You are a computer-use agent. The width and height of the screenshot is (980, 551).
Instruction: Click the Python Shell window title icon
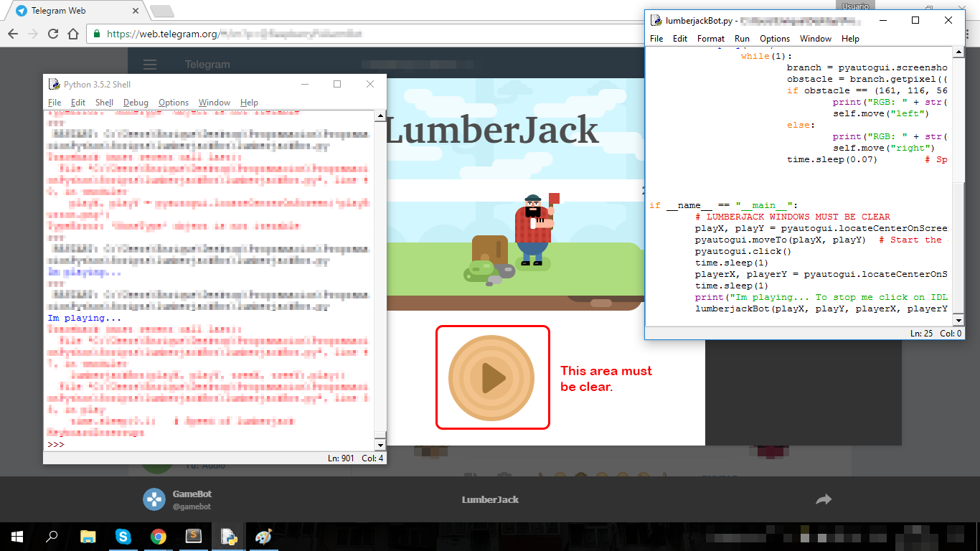pos(54,84)
